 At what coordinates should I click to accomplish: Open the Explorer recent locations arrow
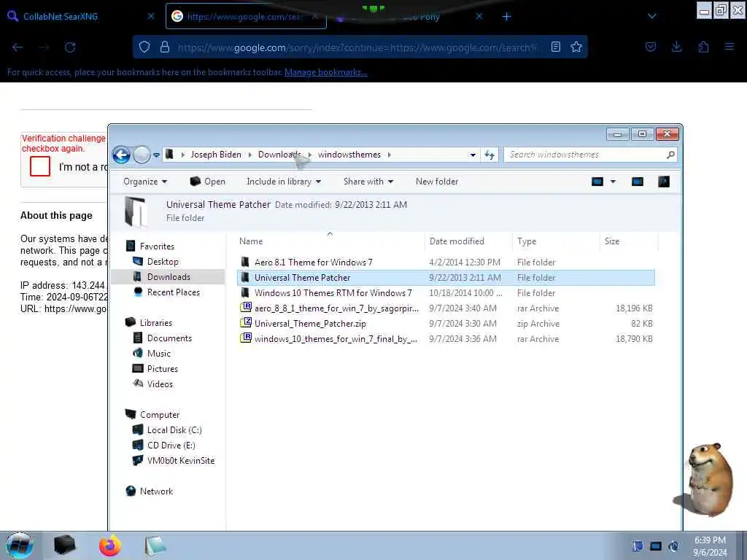(156, 155)
